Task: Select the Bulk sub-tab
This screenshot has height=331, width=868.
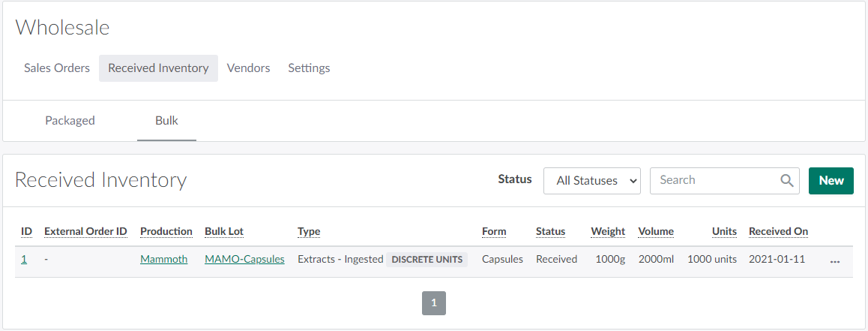Action: click(166, 120)
